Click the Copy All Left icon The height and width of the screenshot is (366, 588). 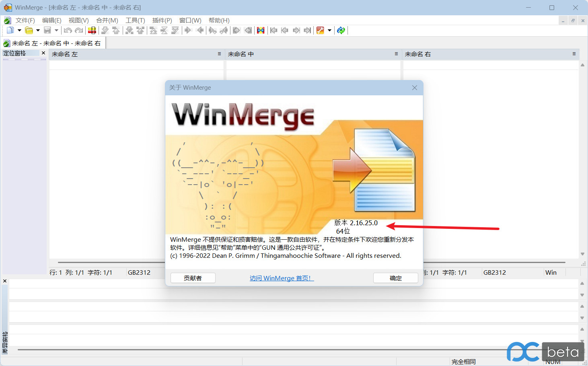248,30
